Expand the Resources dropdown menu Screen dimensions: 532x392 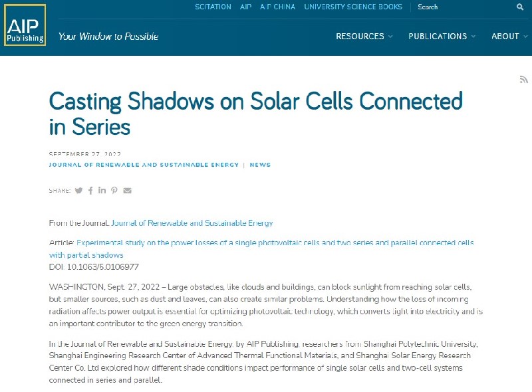(x=364, y=37)
